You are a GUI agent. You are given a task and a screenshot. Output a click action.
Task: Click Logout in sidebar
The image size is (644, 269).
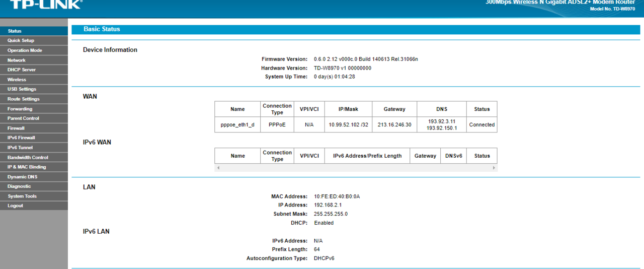[x=34, y=206]
